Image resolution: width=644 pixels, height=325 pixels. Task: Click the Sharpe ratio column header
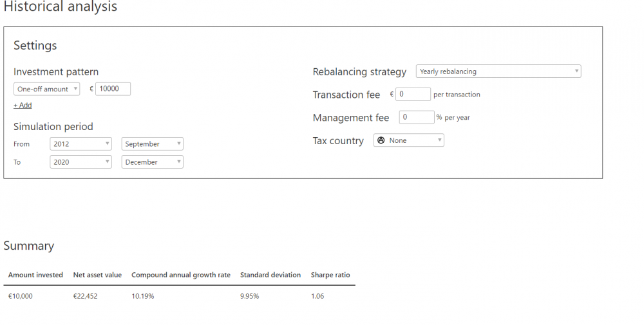point(330,275)
